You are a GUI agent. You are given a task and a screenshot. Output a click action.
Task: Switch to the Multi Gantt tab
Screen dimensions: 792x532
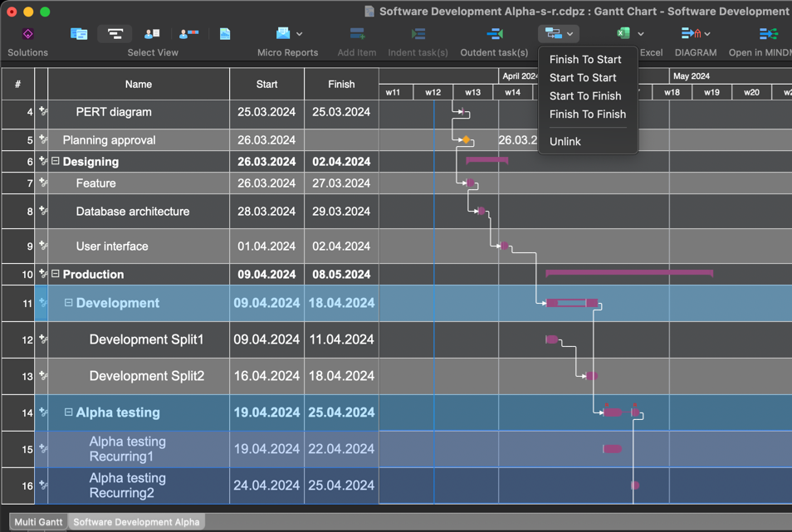(38, 522)
